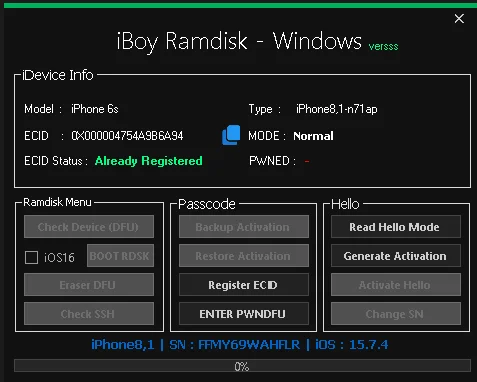Viewport: 477px width, 382px height.
Task: Click the Already Registered status text
Action: click(x=149, y=161)
